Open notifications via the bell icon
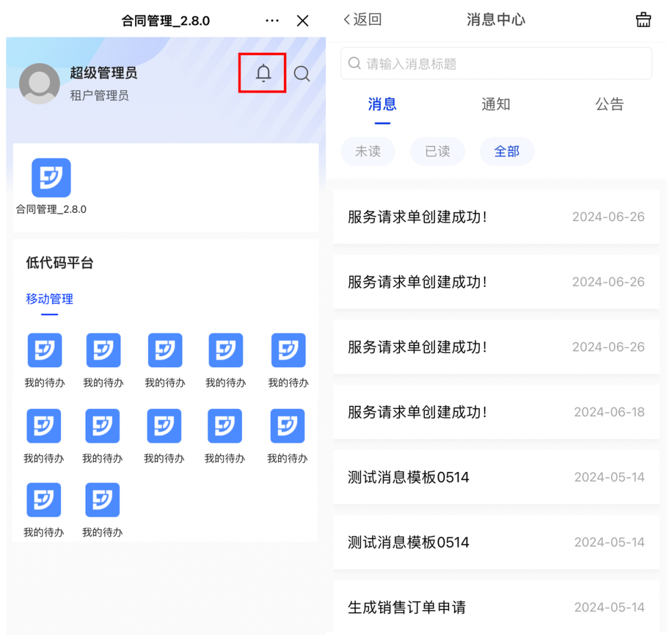The image size is (672, 635). click(263, 73)
